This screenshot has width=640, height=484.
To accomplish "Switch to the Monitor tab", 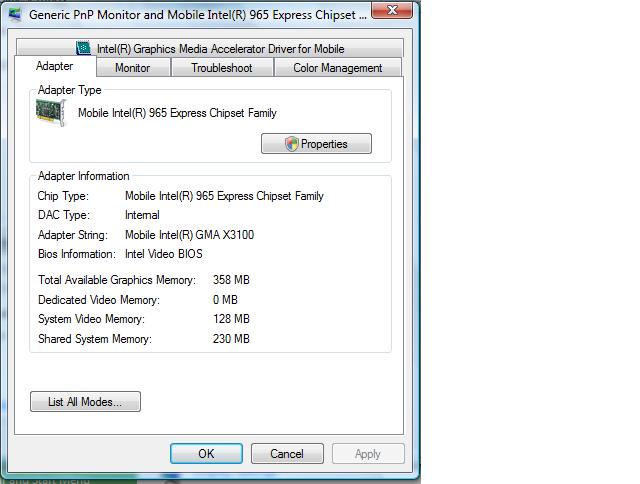I will (x=133, y=68).
